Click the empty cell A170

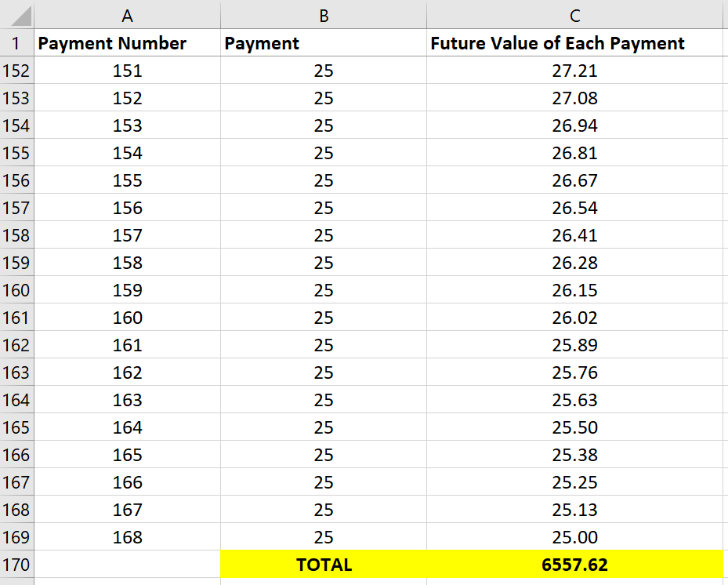pyautogui.click(x=127, y=565)
